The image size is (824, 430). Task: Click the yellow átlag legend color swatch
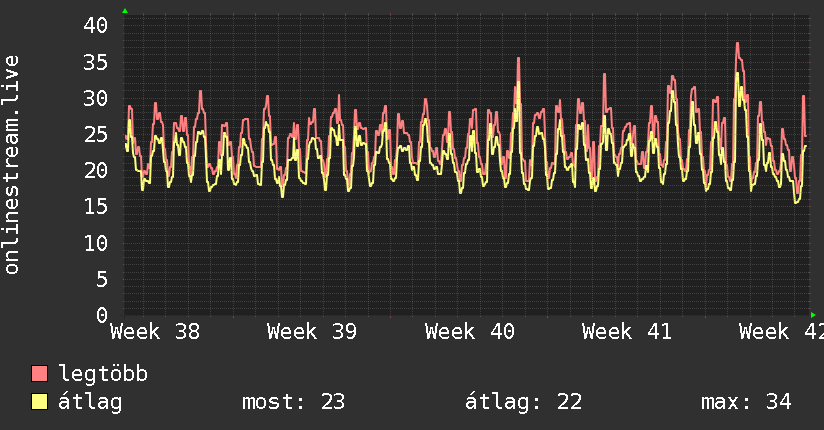(39, 402)
